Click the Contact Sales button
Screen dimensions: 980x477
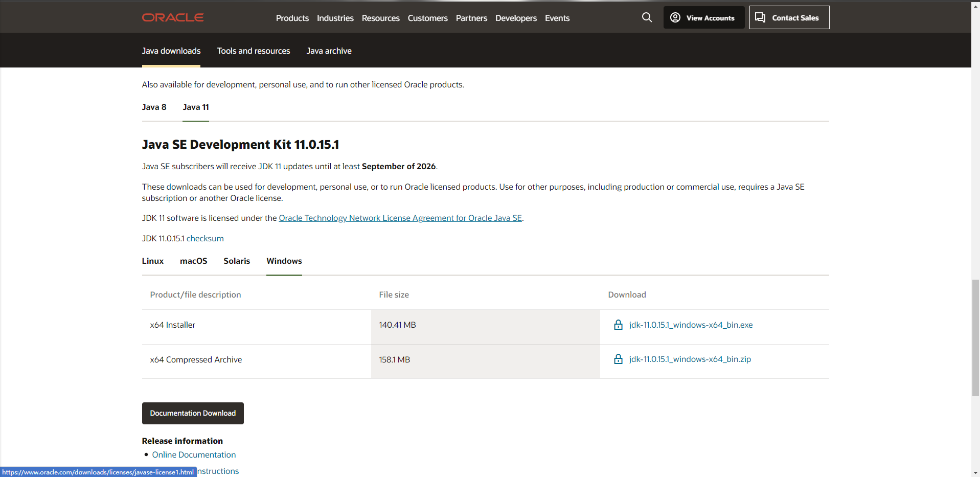(789, 18)
